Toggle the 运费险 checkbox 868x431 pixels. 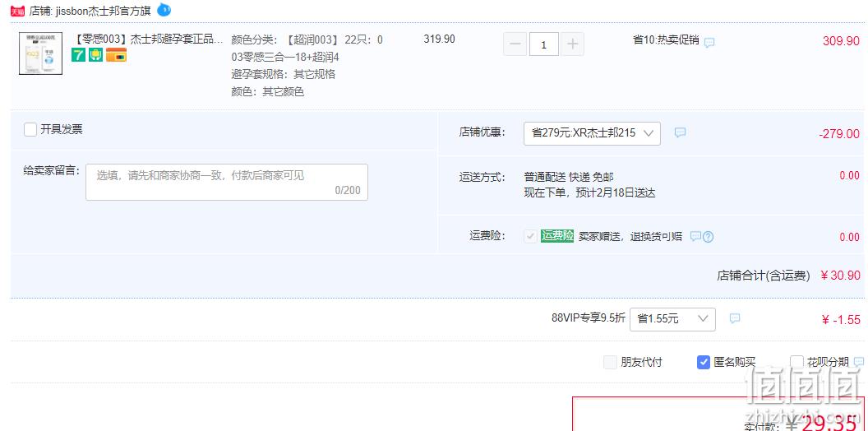point(530,236)
